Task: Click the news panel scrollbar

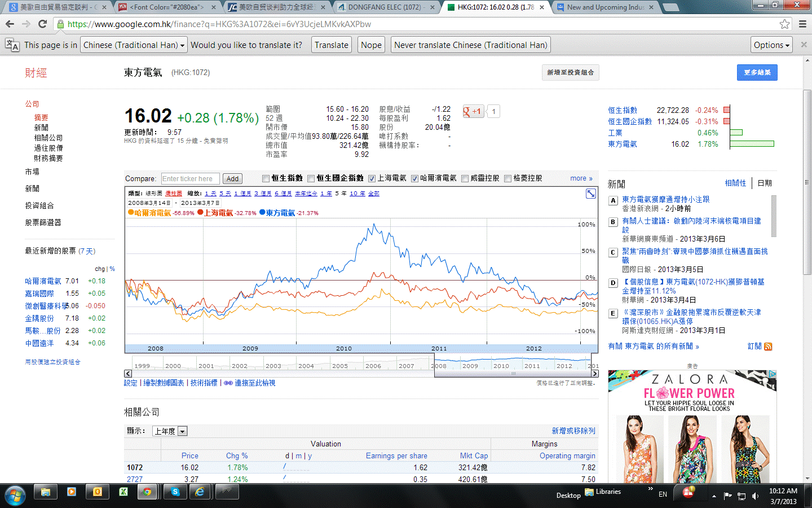Action: (774, 216)
